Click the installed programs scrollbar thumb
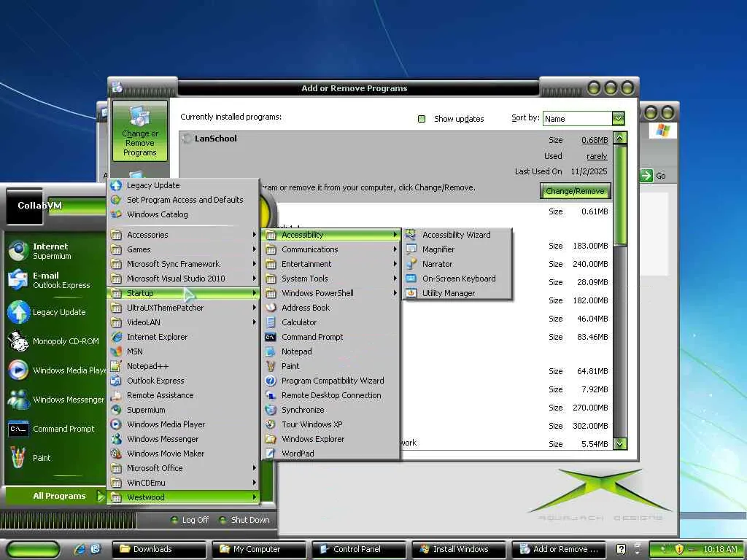The height and width of the screenshot is (560, 747). 620,195
